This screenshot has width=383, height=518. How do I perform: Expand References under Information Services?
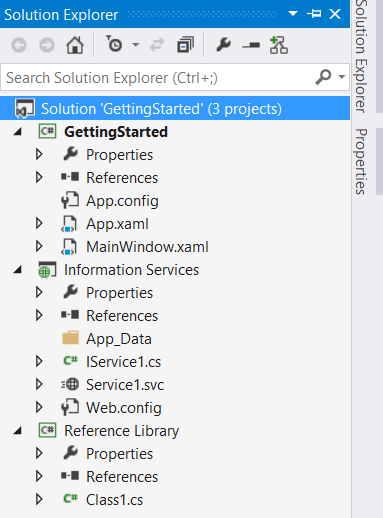pyautogui.click(x=39, y=315)
